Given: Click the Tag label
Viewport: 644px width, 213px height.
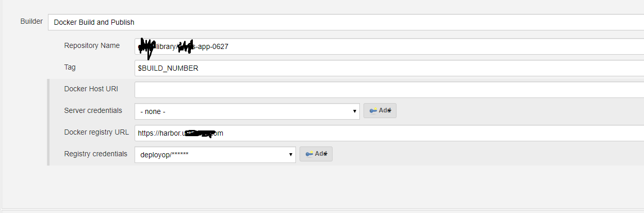Looking at the screenshot, I should (x=70, y=67).
